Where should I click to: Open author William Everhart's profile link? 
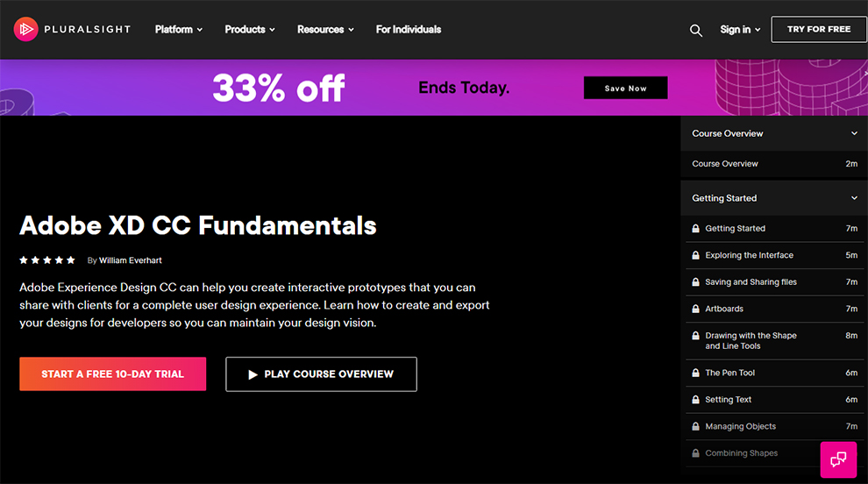pos(130,260)
